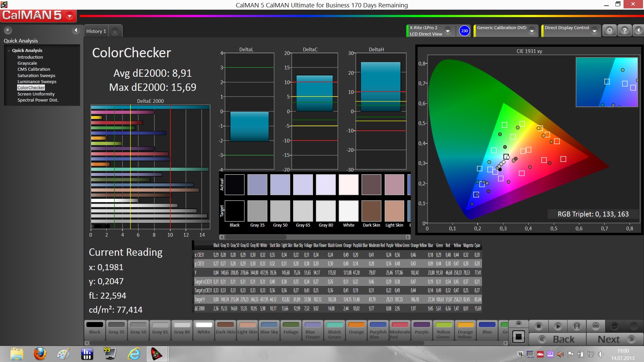Expand the color patch selector up arrow
Image resolution: width=644 pixels, height=362 pixels.
click(519, 323)
